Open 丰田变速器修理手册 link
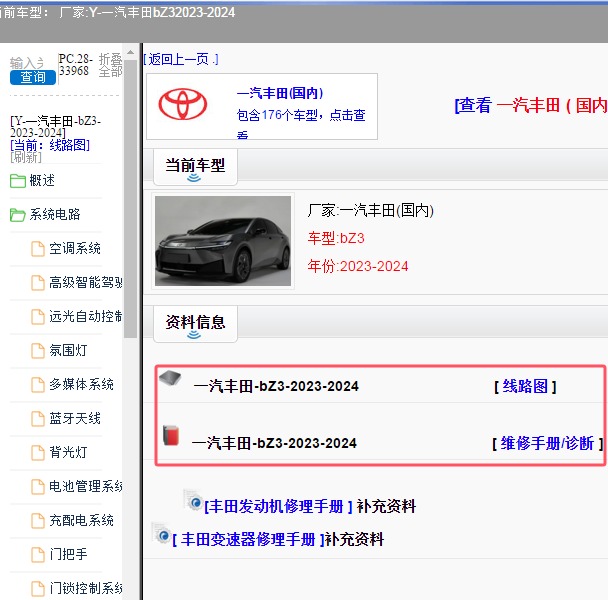The image size is (608, 600). (248, 539)
